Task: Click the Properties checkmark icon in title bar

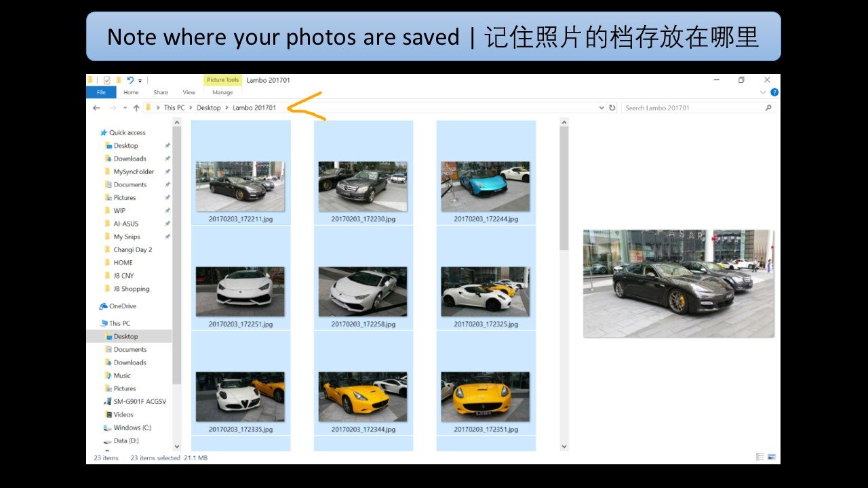Action: (x=106, y=80)
